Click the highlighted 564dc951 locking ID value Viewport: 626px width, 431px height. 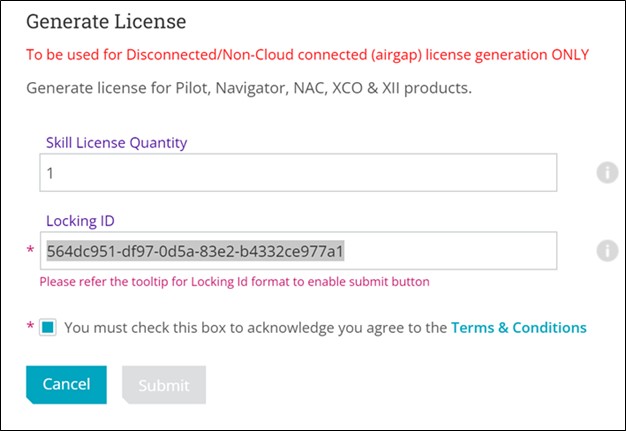click(195, 251)
